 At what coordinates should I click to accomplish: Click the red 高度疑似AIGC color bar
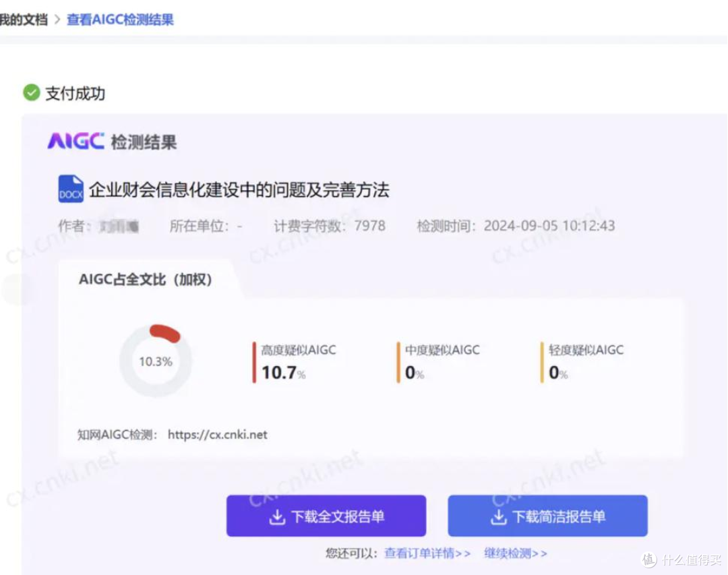pyautogui.click(x=254, y=362)
